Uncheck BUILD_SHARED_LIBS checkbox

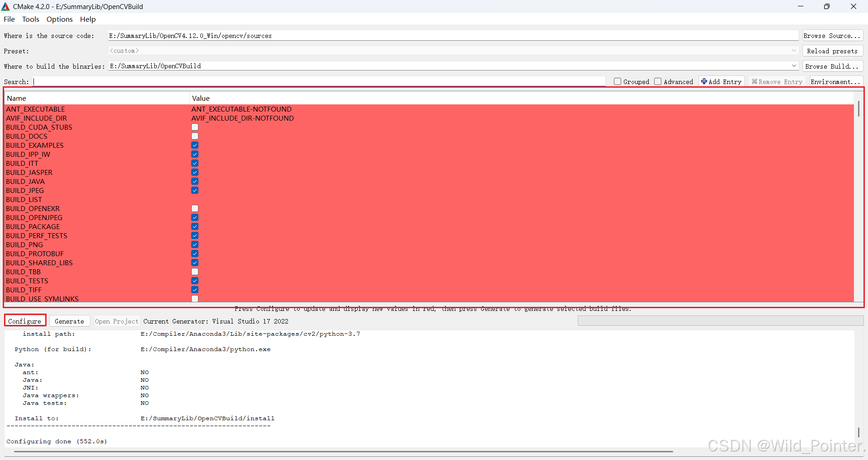tap(195, 263)
